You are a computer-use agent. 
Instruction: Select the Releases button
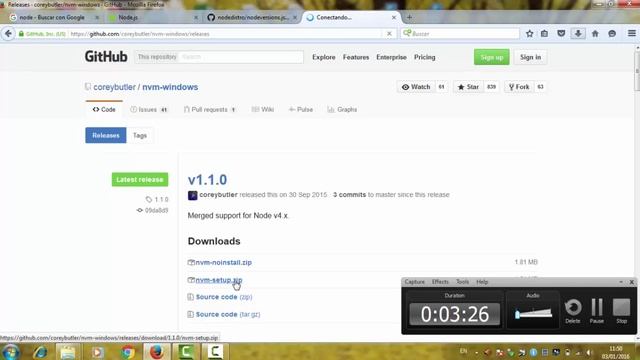click(106, 135)
